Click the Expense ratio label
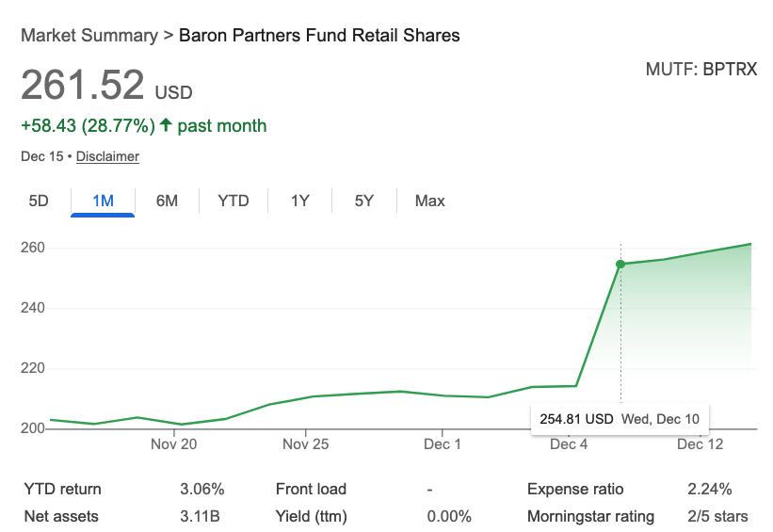 click(x=575, y=489)
